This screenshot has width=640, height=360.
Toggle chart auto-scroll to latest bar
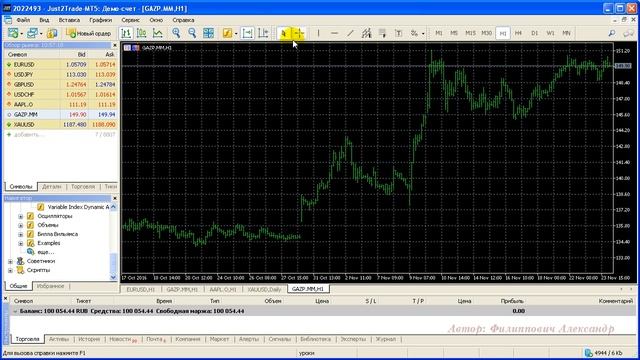(x=247, y=33)
